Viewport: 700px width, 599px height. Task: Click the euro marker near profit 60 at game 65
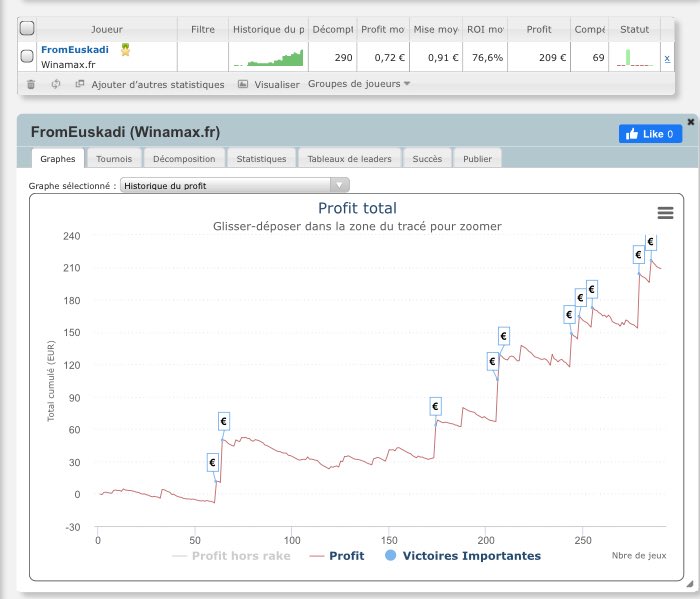(224, 421)
